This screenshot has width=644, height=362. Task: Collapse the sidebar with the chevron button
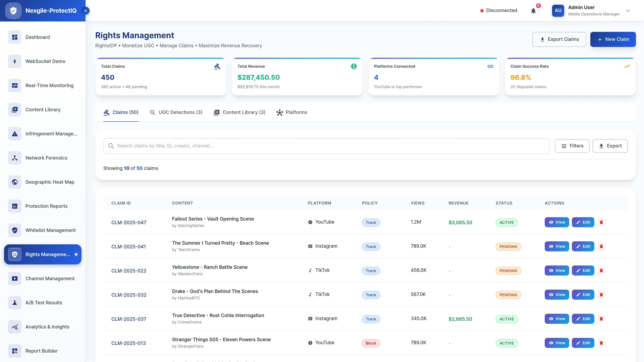86,11
